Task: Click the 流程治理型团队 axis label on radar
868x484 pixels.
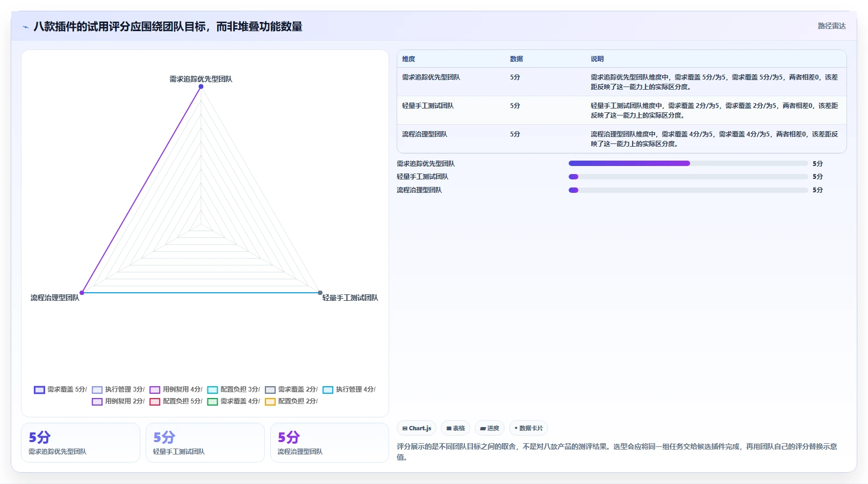Action: pos(55,298)
